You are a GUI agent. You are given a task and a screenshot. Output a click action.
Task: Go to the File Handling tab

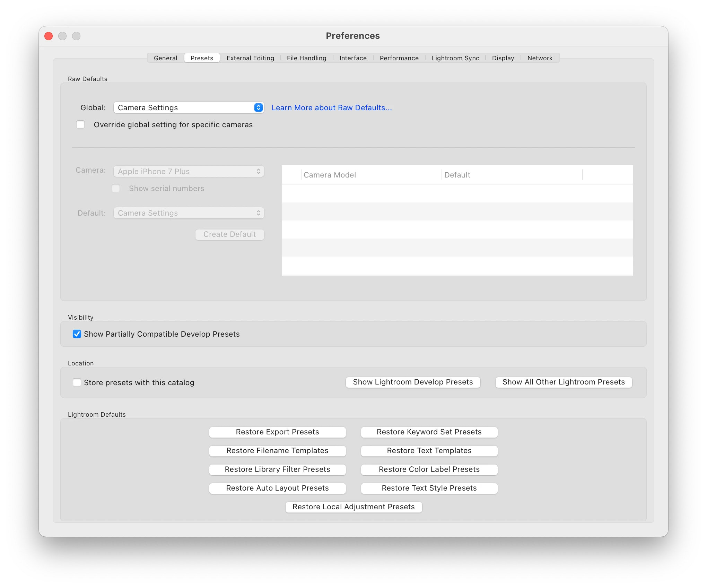coord(306,58)
